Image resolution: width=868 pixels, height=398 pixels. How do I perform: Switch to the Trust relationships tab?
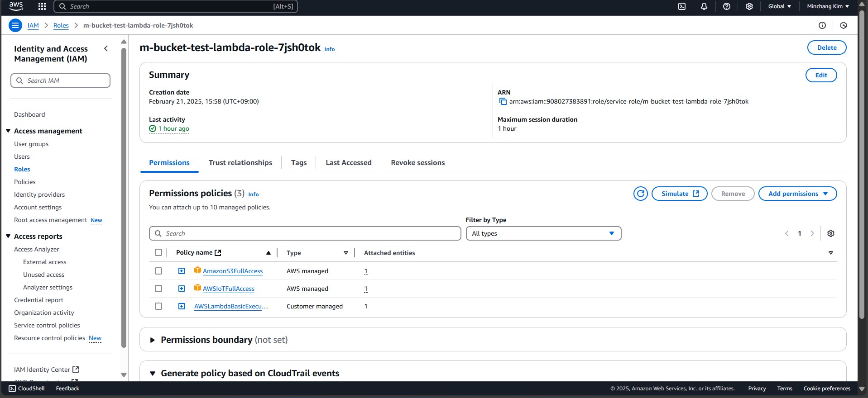[240, 163]
